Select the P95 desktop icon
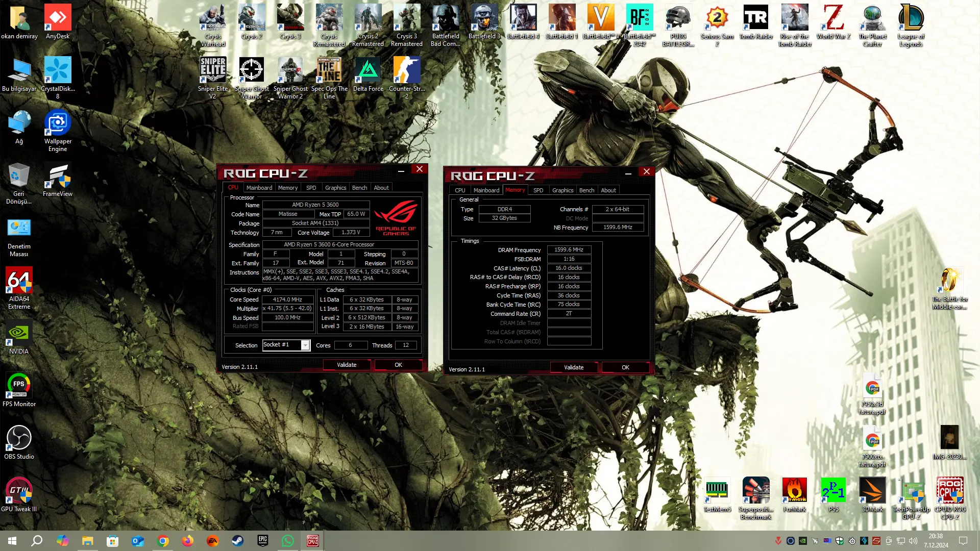This screenshot has width=980, height=551. click(834, 495)
